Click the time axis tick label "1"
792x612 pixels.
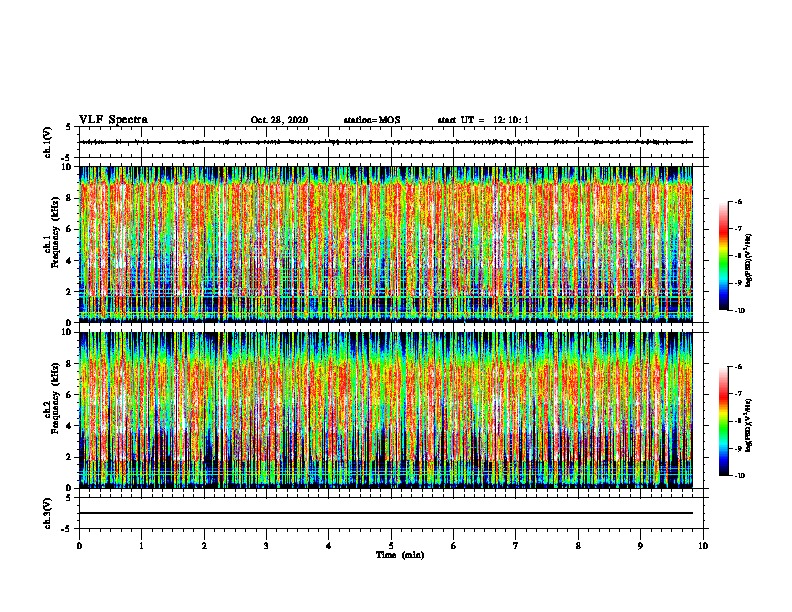coord(142,546)
